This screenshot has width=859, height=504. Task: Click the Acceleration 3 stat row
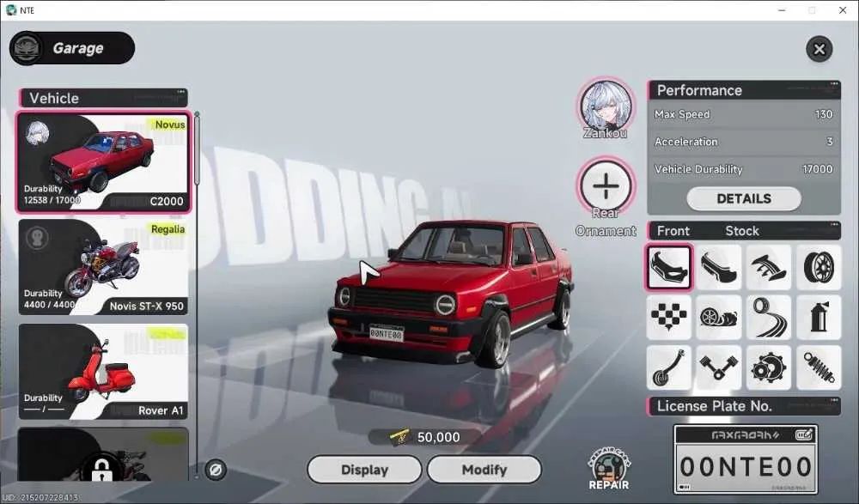[743, 142]
